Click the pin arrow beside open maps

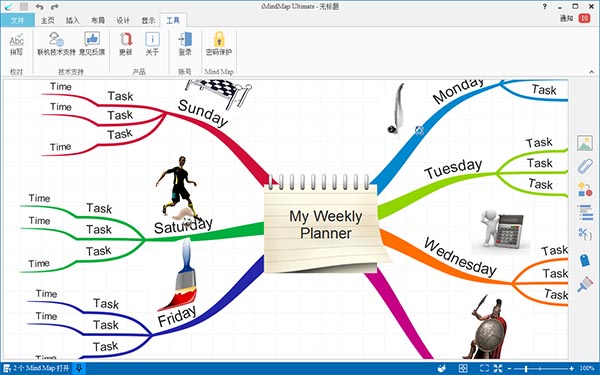point(79,368)
